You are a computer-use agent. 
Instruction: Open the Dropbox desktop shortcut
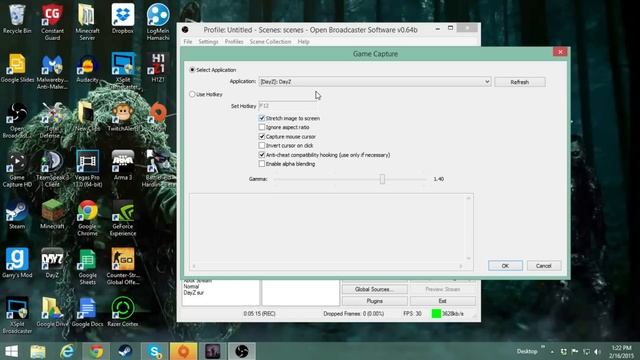point(122,19)
